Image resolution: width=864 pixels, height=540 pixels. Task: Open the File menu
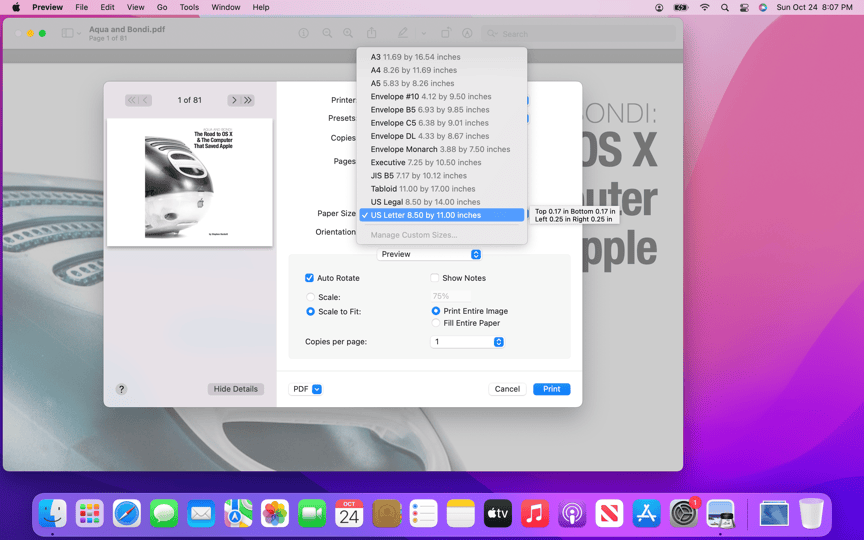click(x=82, y=7)
